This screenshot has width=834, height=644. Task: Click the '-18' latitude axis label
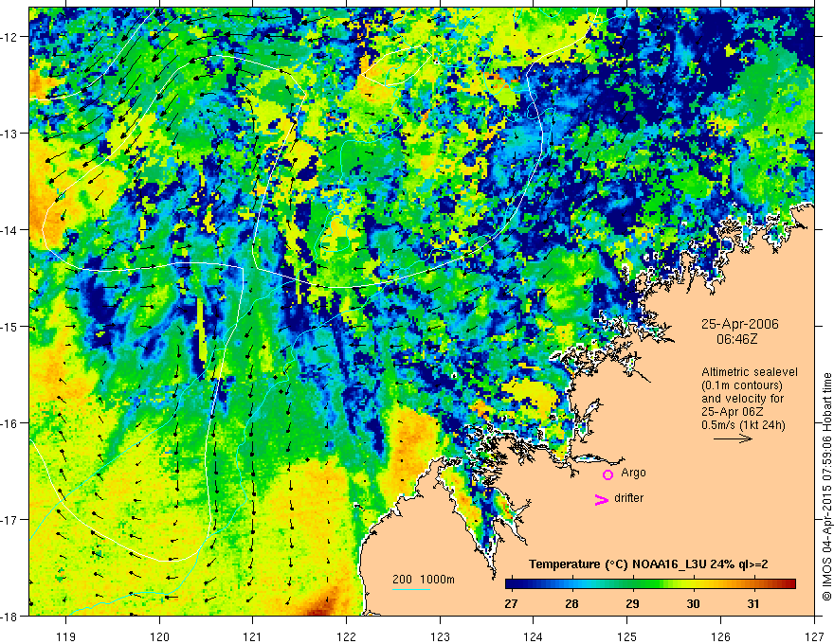point(10,616)
